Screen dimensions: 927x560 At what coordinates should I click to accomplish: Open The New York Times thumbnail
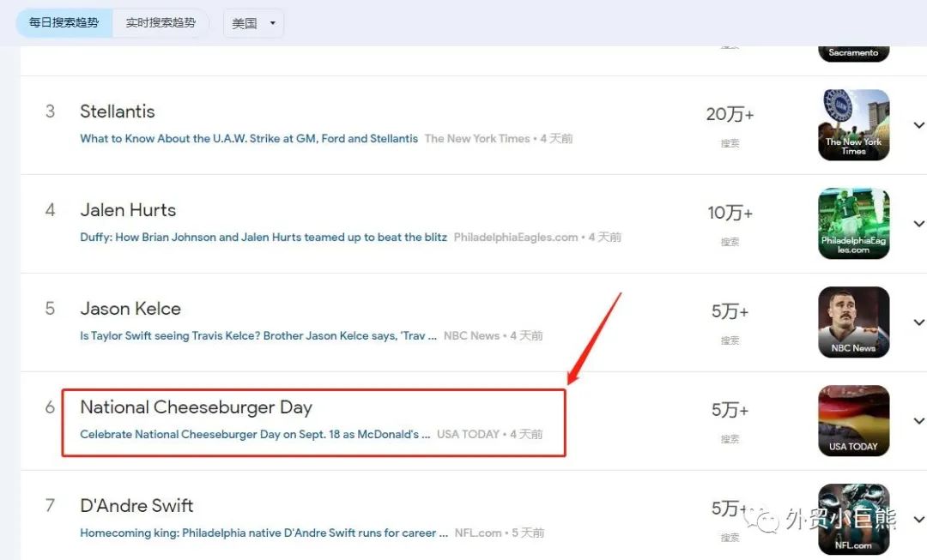tap(853, 125)
